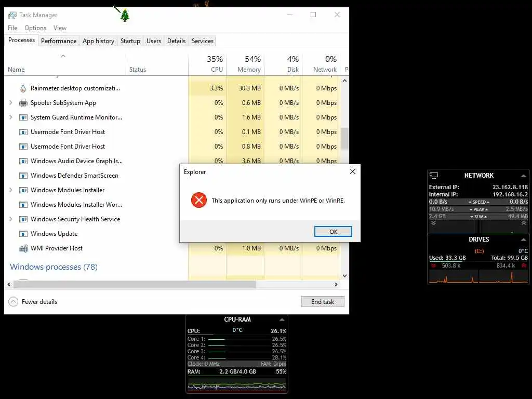Collapse the DRIVES widget panel
532x399 pixels.
point(524,240)
